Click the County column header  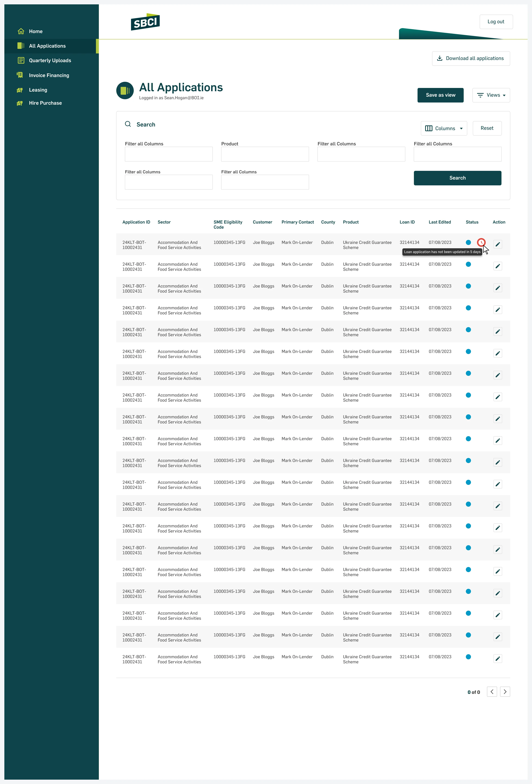point(328,222)
